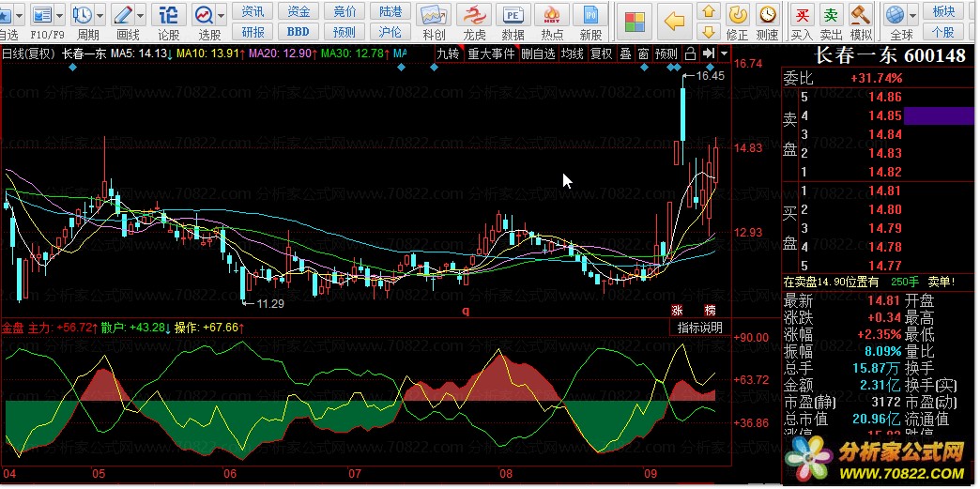
Task: Click the 买入 buy icon
Action: coord(802,14)
